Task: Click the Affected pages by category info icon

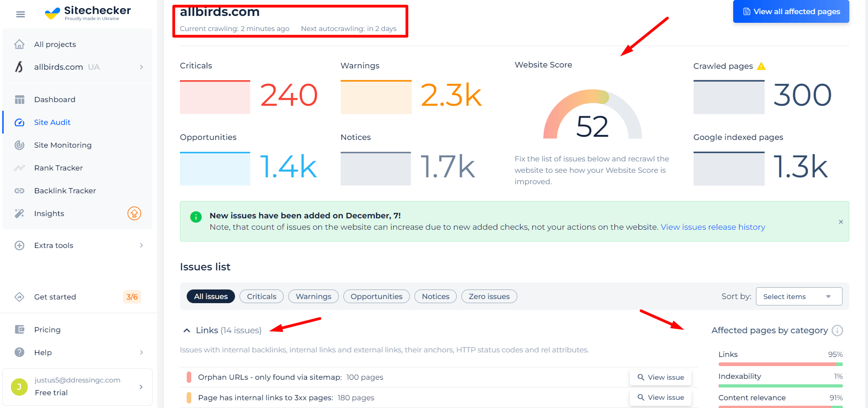Action: click(x=837, y=331)
